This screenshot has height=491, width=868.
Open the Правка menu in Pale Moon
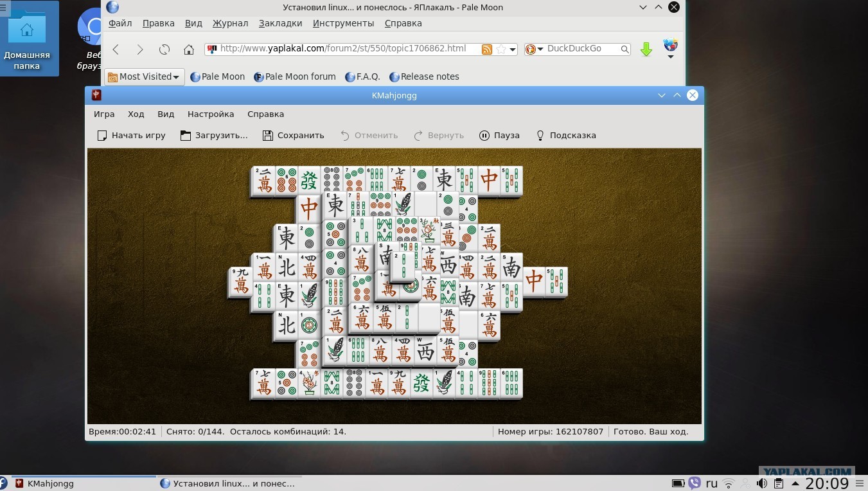tap(158, 23)
